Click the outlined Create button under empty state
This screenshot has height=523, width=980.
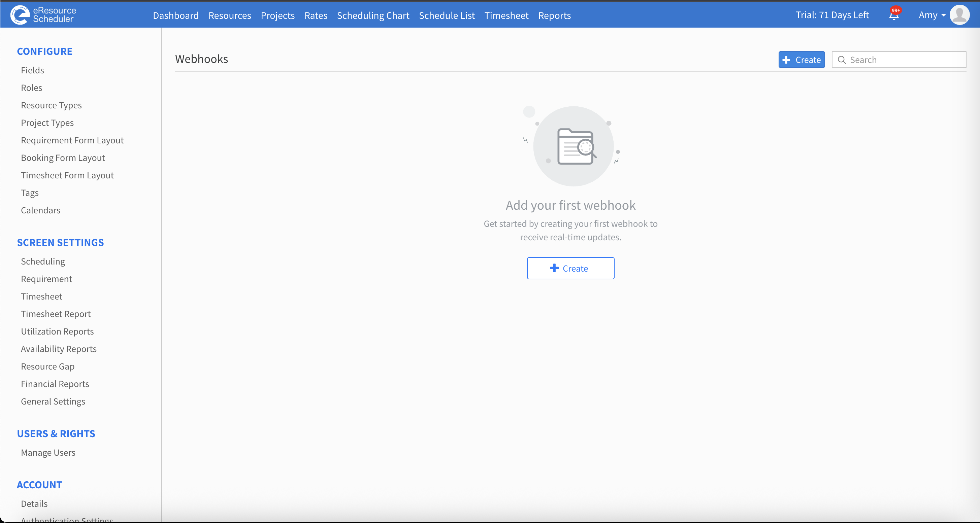pos(570,268)
